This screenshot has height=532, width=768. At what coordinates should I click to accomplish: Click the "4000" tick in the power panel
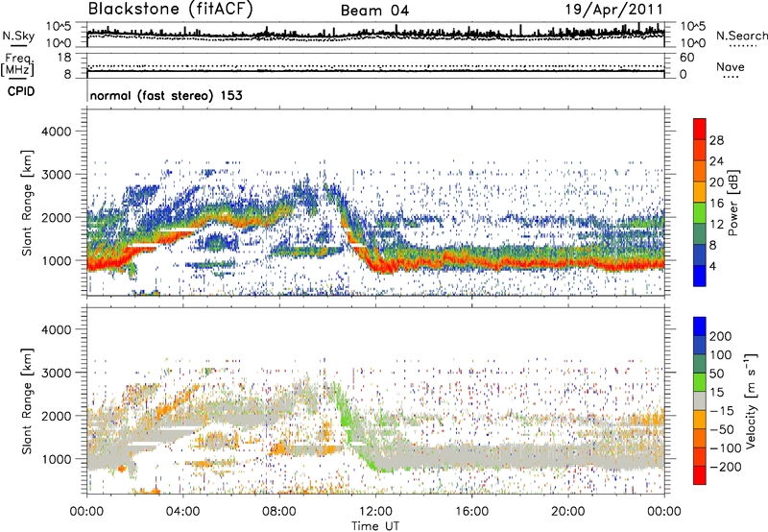point(57,132)
